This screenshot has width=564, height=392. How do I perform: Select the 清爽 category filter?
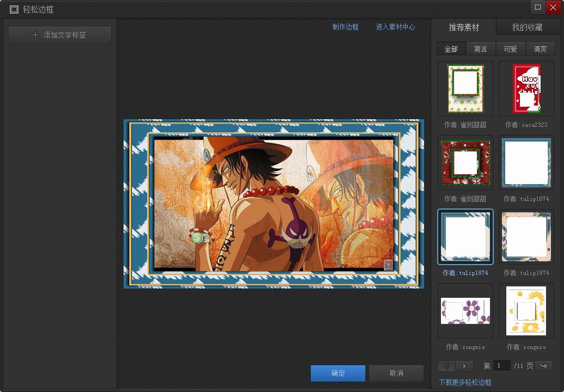[540, 48]
